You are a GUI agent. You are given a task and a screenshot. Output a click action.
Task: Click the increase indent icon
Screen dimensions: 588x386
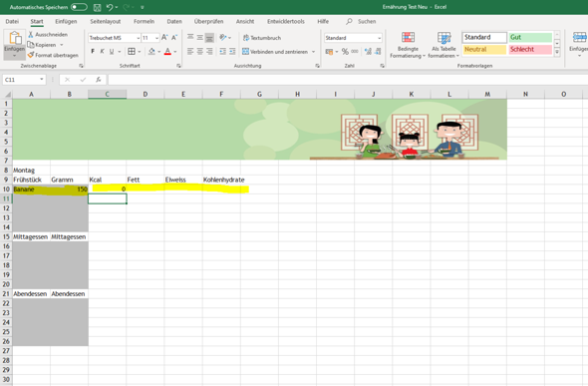click(232, 52)
